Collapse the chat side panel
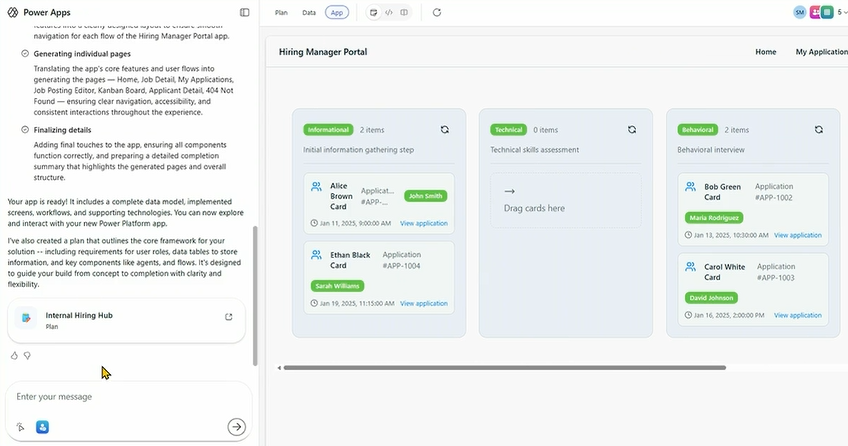This screenshot has width=848, height=446. (x=245, y=12)
